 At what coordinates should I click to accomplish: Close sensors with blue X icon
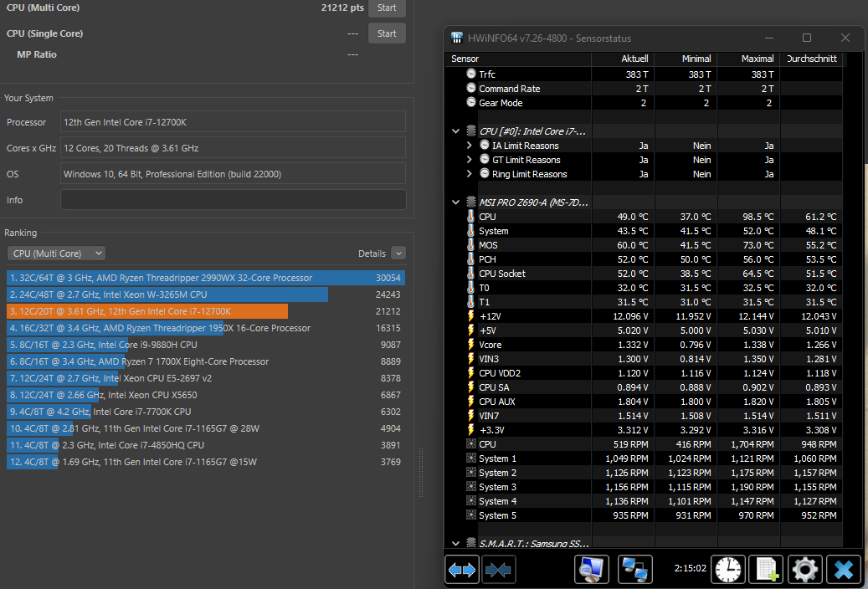click(844, 569)
